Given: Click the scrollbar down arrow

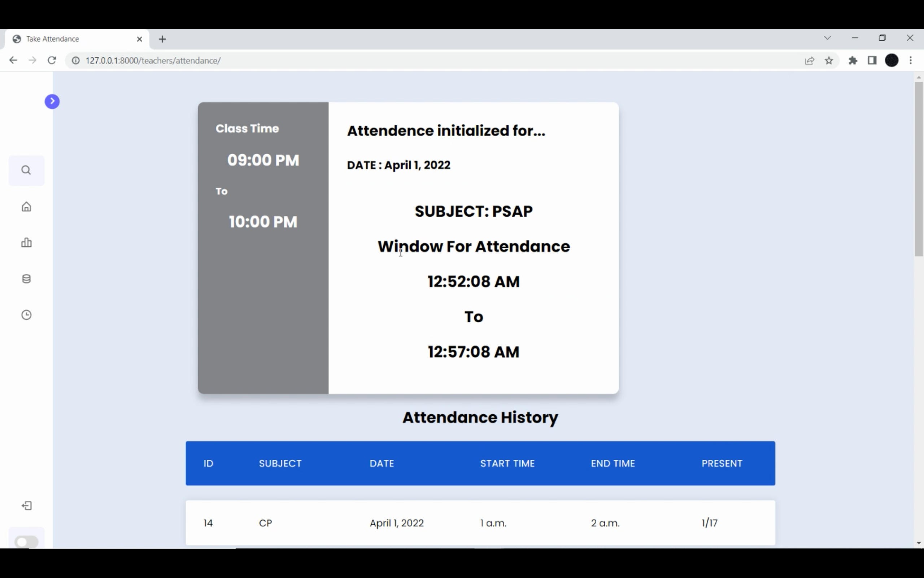Looking at the screenshot, I should click(x=919, y=543).
